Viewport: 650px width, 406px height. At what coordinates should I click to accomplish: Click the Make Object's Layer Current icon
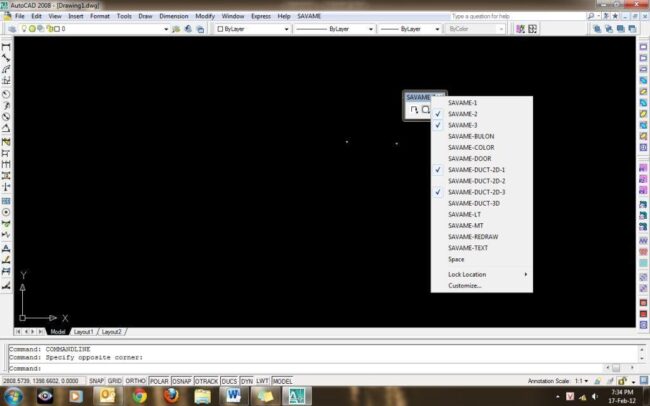pos(177,29)
